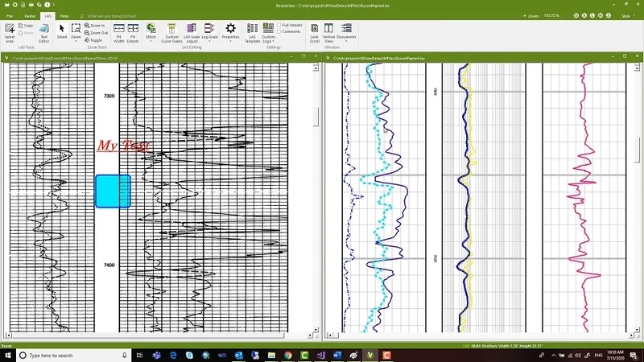644x362 pixels.
Task: Click the Select Area tool
Action: tap(10, 33)
